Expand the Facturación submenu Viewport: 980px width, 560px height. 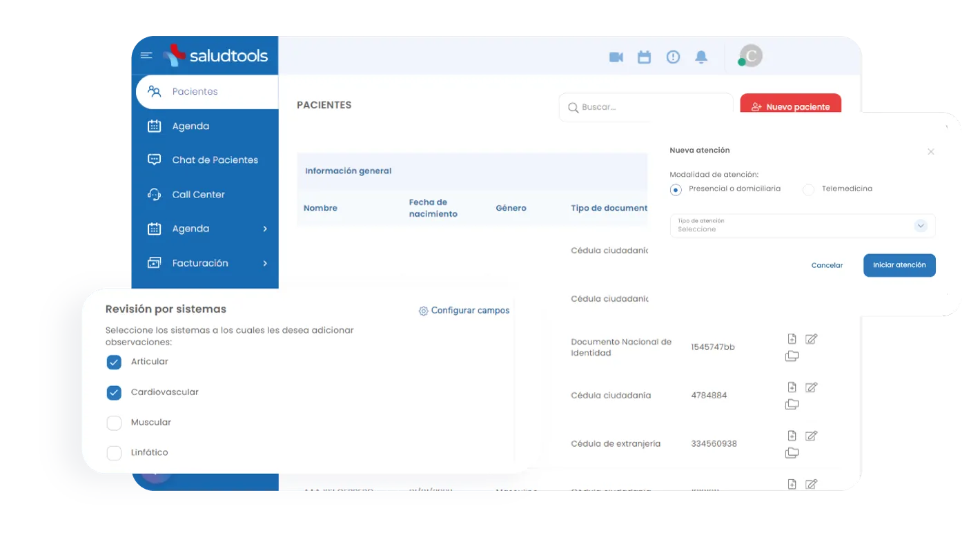pos(266,263)
